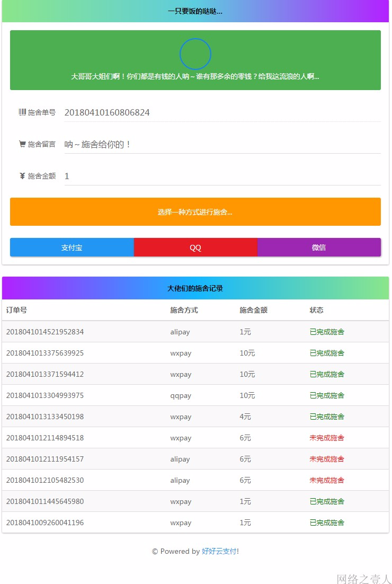Screen dimensions: 392x584
Task: Click alipay in order 2018041014521952834 row
Action: coord(180,332)
